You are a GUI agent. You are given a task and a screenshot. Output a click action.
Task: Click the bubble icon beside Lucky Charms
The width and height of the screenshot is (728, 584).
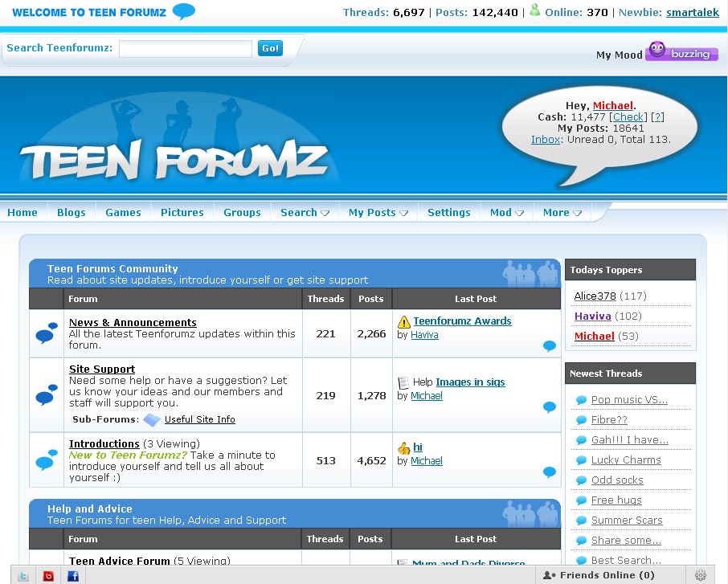(x=581, y=460)
